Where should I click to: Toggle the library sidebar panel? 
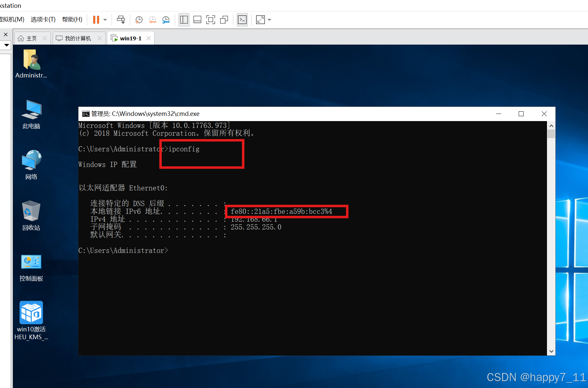(184, 20)
